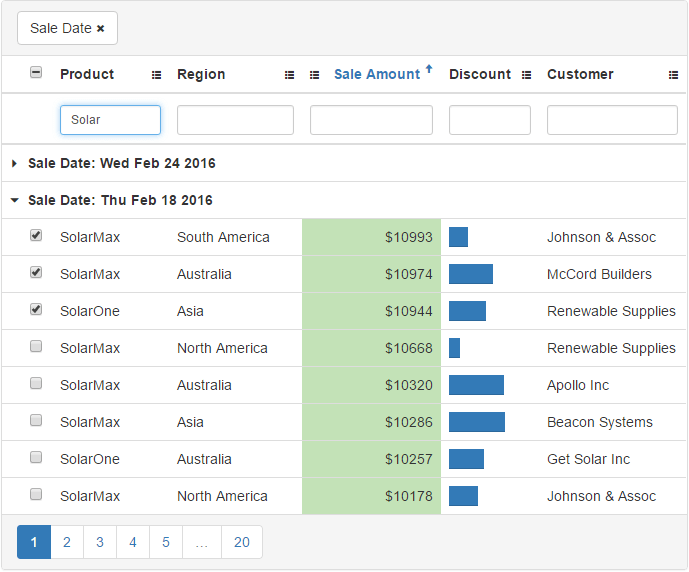Click the ellipsis pagination button
The width and height of the screenshot is (689, 572).
pyautogui.click(x=201, y=542)
